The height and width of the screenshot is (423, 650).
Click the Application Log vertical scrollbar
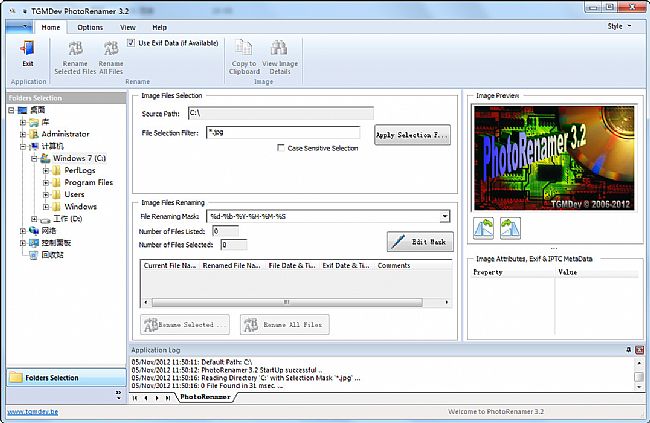tap(639, 375)
